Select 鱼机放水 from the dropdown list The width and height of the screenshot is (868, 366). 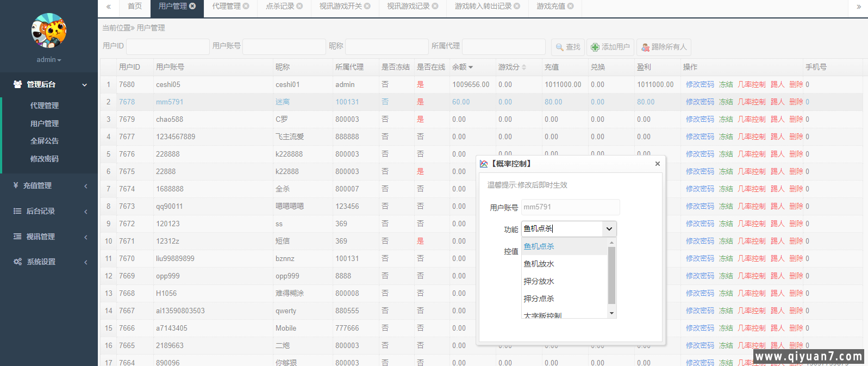point(539,264)
